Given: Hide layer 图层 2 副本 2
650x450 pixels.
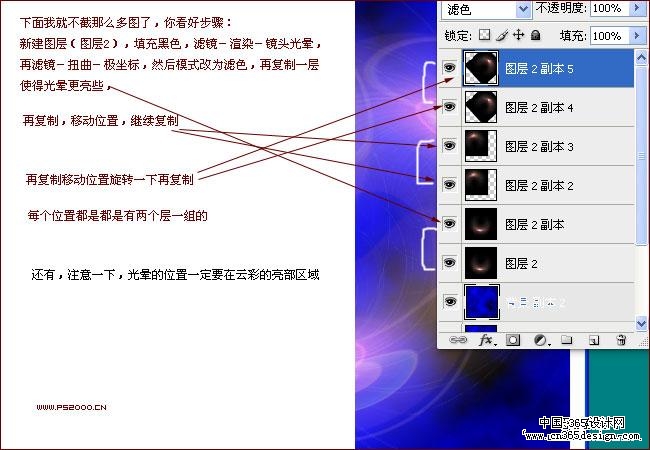Looking at the screenshot, I should pos(449,184).
